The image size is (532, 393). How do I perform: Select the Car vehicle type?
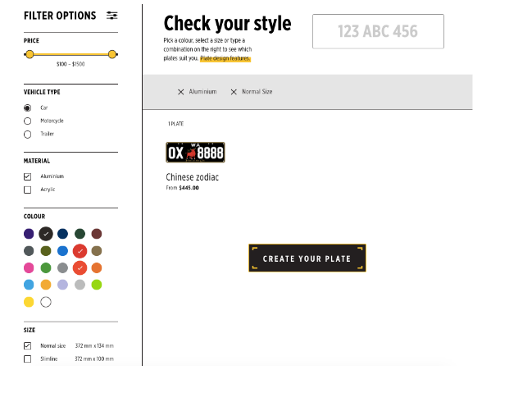28,107
